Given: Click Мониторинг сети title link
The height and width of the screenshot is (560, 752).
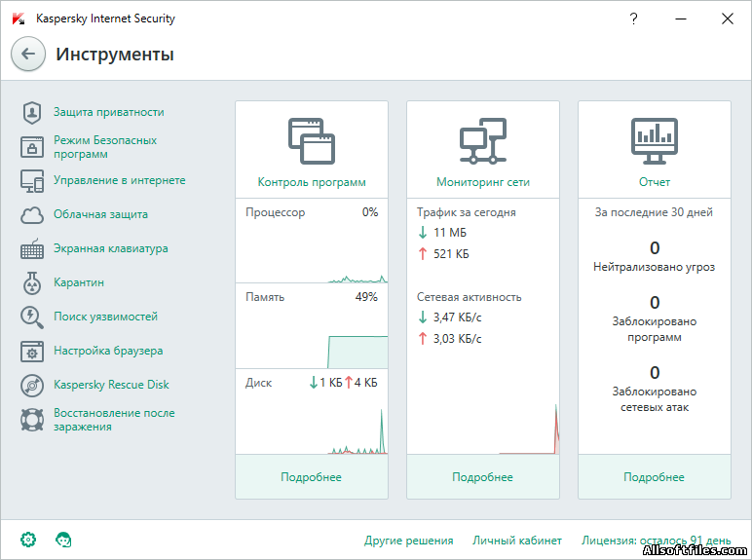Looking at the screenshot, I should pyautogui.click(x=483, y=182).
